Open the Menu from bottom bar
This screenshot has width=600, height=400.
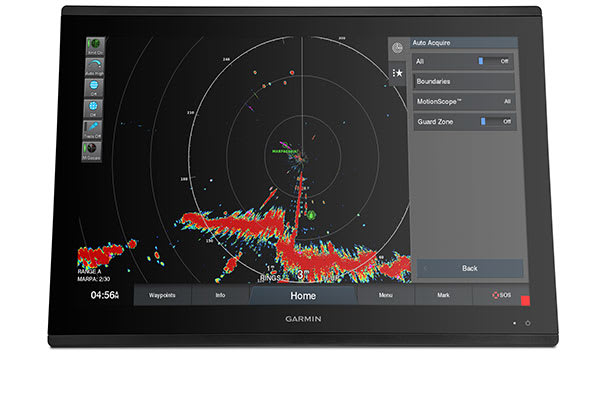pos(385,296)
